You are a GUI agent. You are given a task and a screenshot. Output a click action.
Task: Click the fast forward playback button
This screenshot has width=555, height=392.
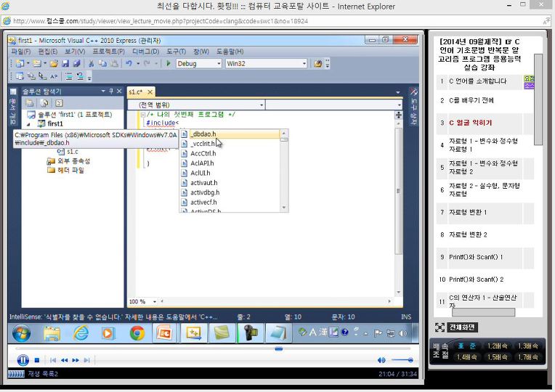click(76, 360)
